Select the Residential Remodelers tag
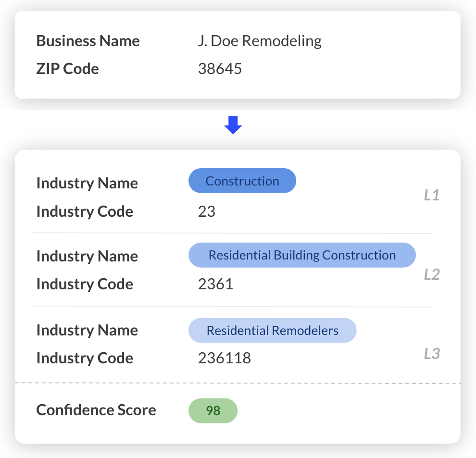 click(x=272, y=331)
